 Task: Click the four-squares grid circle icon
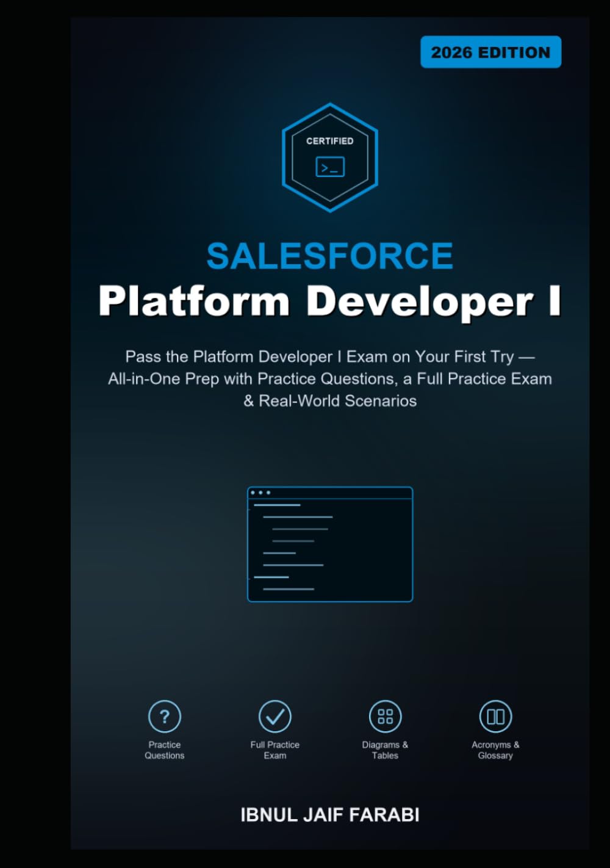click(x=386, y=716)
